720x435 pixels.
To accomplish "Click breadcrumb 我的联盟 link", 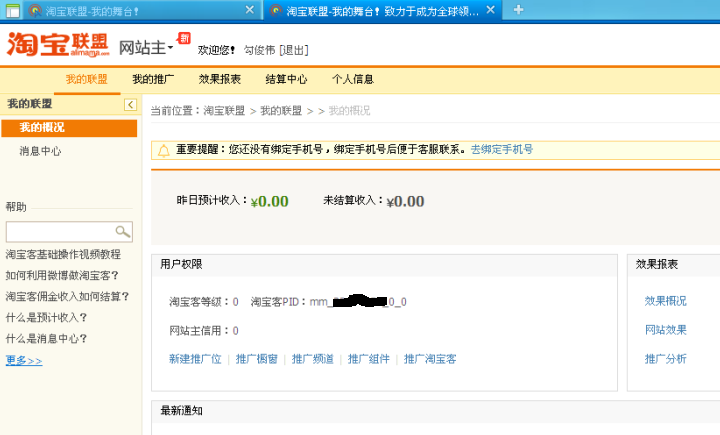I will [x=281, y=111].
